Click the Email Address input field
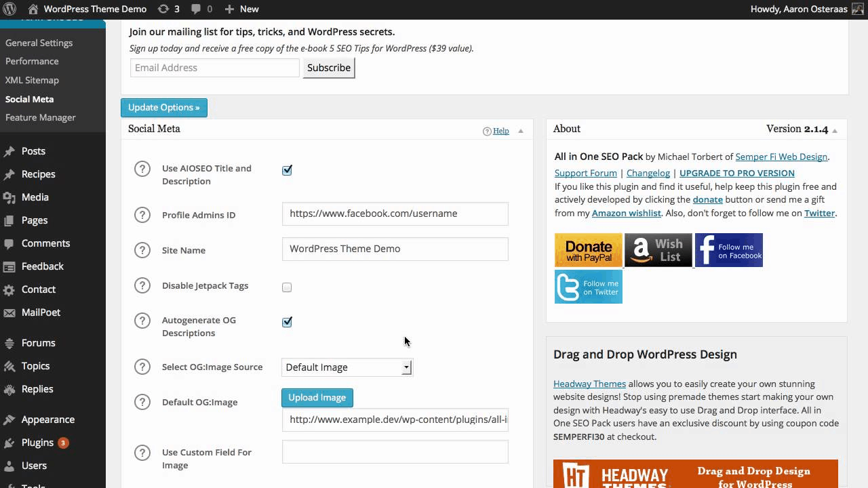Screen dimensions: 868x488 (214, 68)
